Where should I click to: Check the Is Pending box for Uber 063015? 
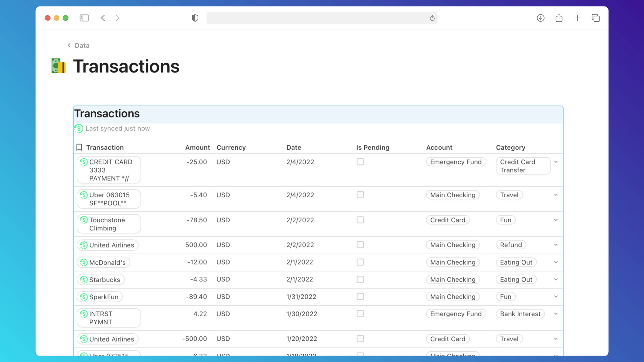360,195
